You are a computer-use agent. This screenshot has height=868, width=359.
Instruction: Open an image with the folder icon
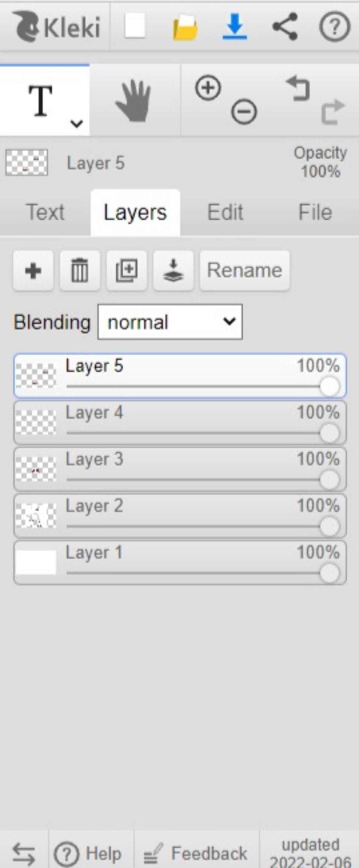(185, 27)
